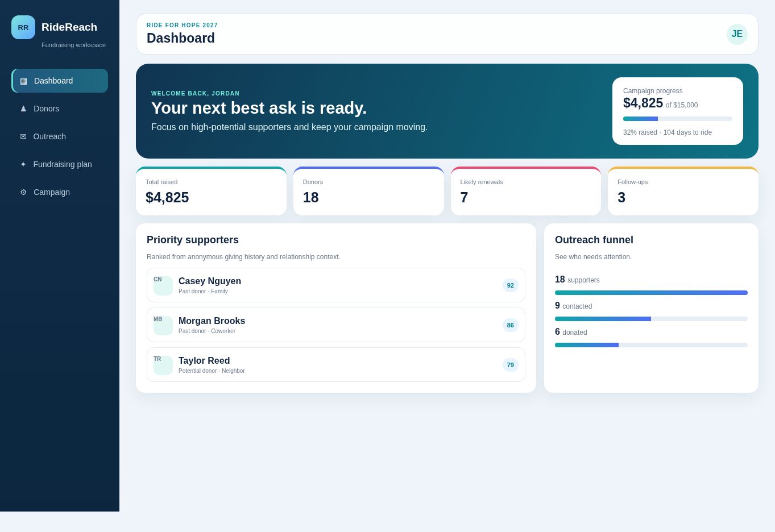
Task: Click the Fundraising plan sparkle icon
Action: pos(23,164)
